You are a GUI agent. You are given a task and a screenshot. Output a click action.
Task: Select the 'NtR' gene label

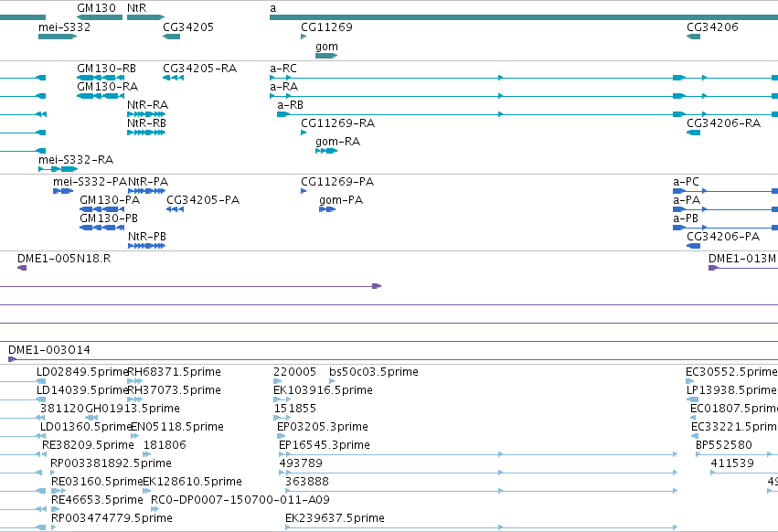[136, 8]
